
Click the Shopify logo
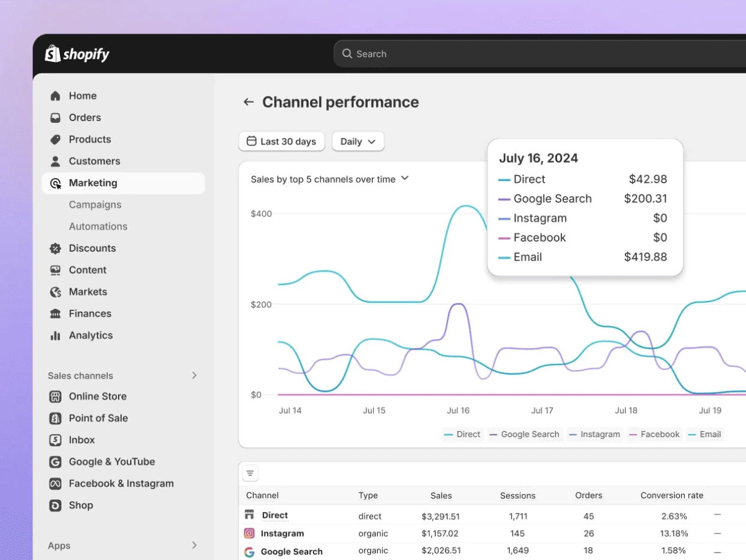tap(77, 54)
